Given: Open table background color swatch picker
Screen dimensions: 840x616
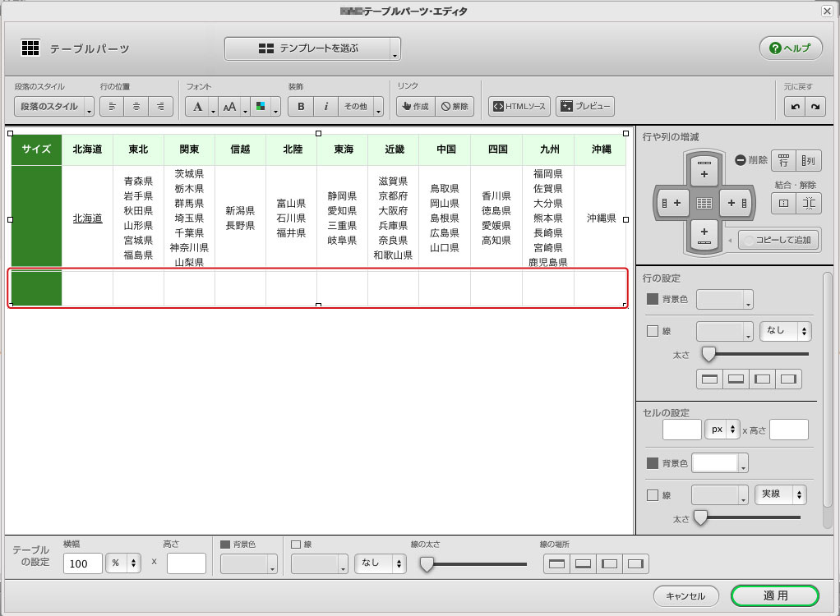Looking at the screenshot, I should (x=248, y=564).
